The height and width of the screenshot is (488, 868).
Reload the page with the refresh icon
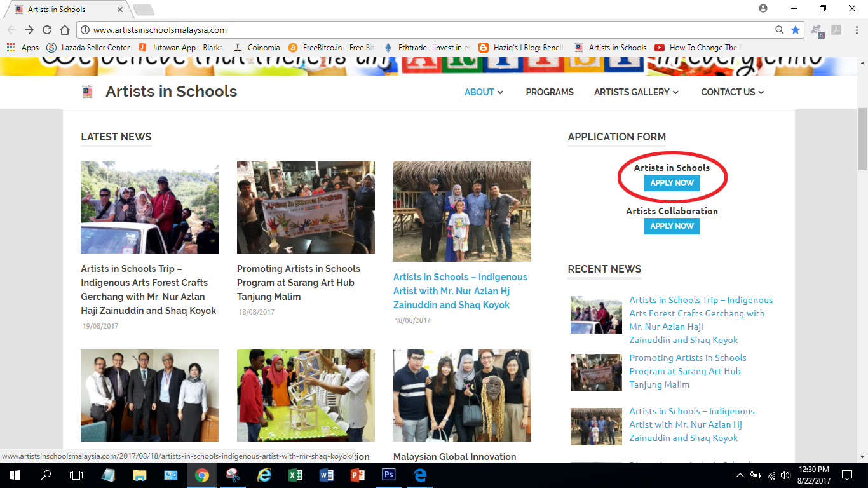click(x=47, y=30)
